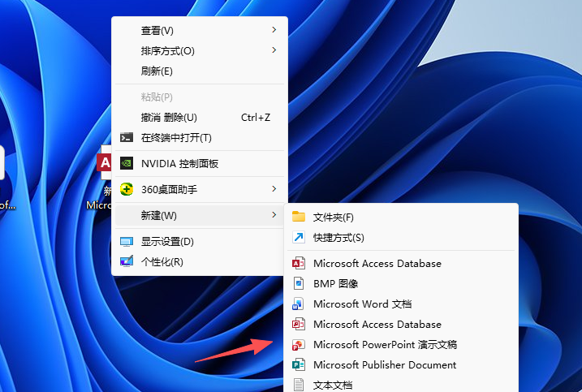Select the 新建(W) entry

[x=200, y=215]
